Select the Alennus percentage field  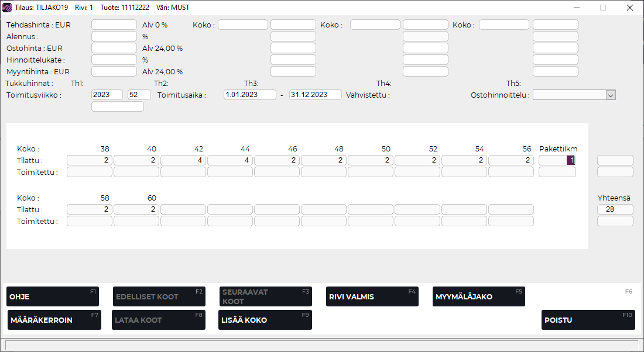114,36
